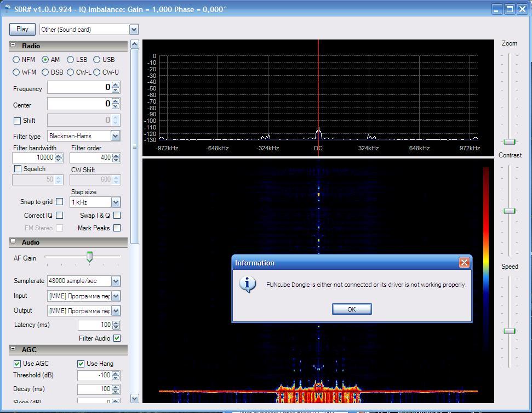Enable the Squelch checkbox

pyautogui.click(x=18, y=169)
